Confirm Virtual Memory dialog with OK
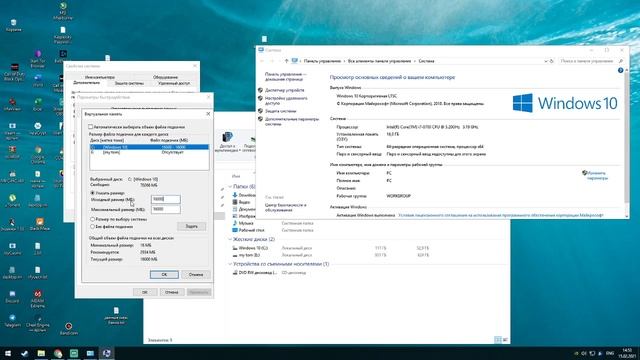This screenshot has width=640, height=360. [x=164, y=275]
